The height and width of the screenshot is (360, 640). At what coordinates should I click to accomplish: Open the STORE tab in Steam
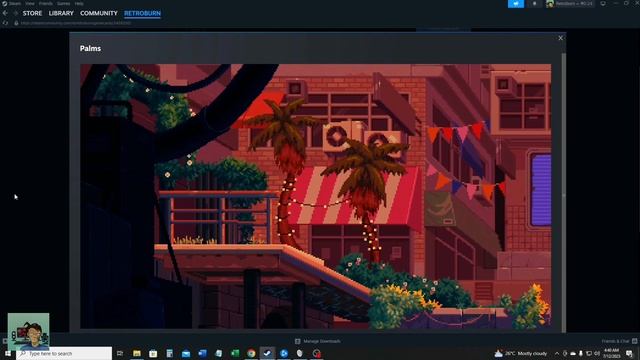[32, 13]
